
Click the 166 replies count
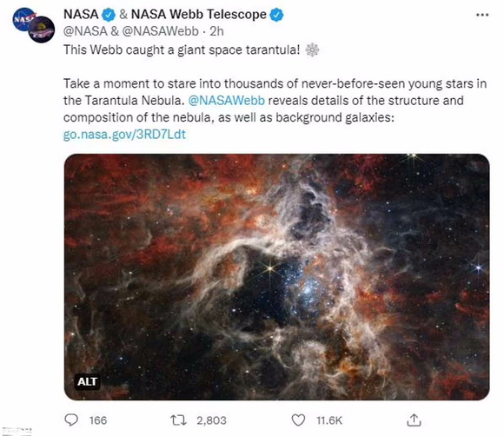point(98,420)
